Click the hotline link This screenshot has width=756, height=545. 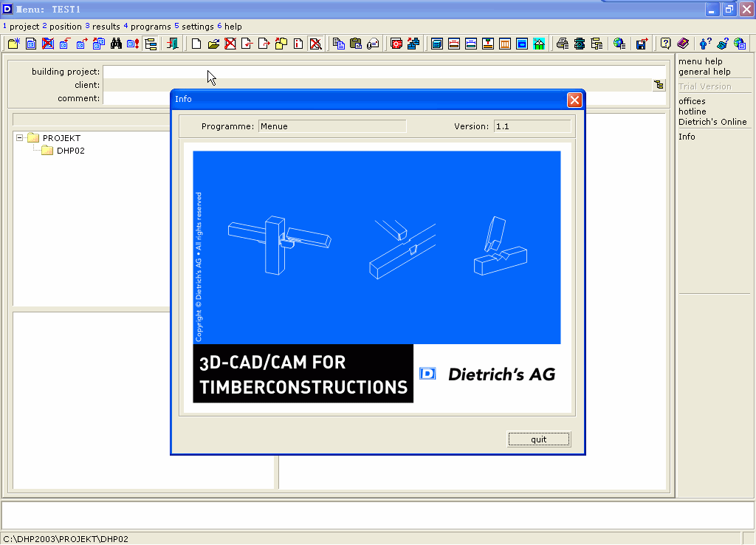click(x=693, y=112)
